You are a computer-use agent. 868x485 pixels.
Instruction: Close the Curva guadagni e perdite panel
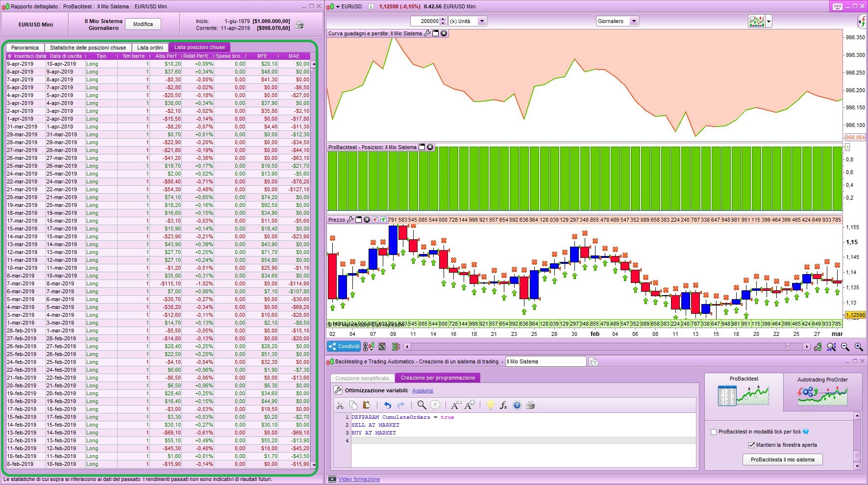444,33
